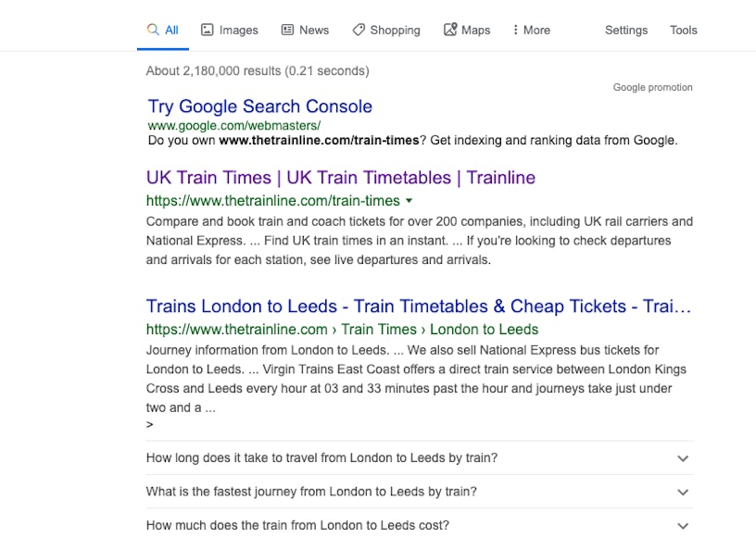Click the www.google.com/webmasters/ URL

click(234, 125)
